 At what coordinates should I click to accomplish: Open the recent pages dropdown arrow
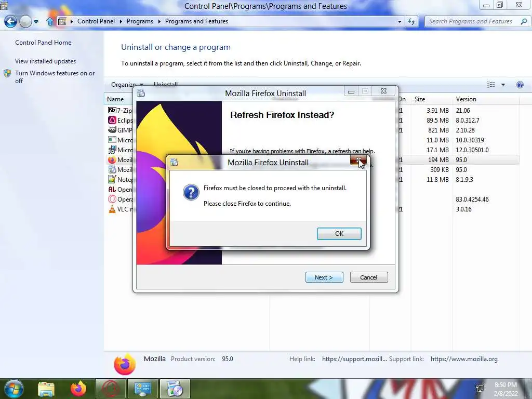pyautogui.click(x=36, y=22)
